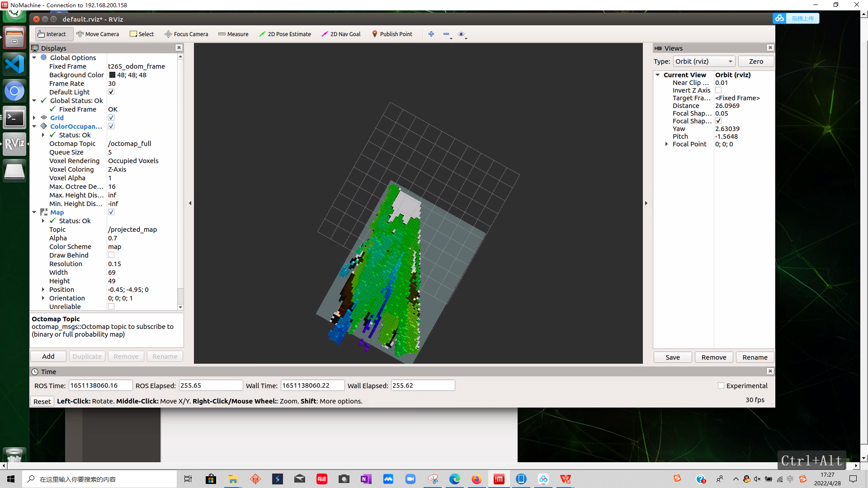This screenshot has height=488, width=868.
Task: Expand the Grid display tree item
Action: click(x=34, y=117)
